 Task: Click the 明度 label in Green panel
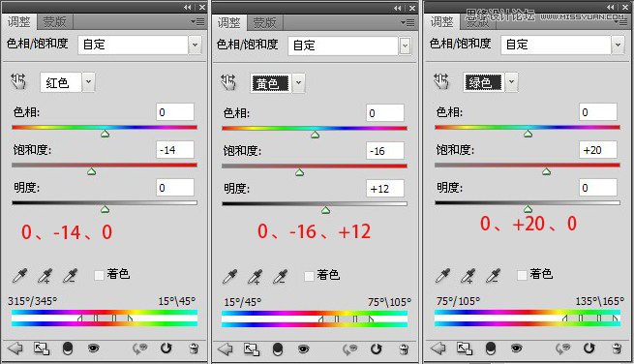coord(449,188)
